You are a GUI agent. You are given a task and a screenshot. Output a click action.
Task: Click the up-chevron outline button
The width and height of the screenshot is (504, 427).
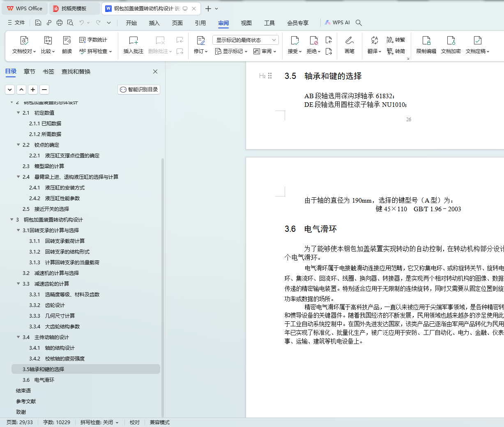pyautogui.click(x=22, y=90)
